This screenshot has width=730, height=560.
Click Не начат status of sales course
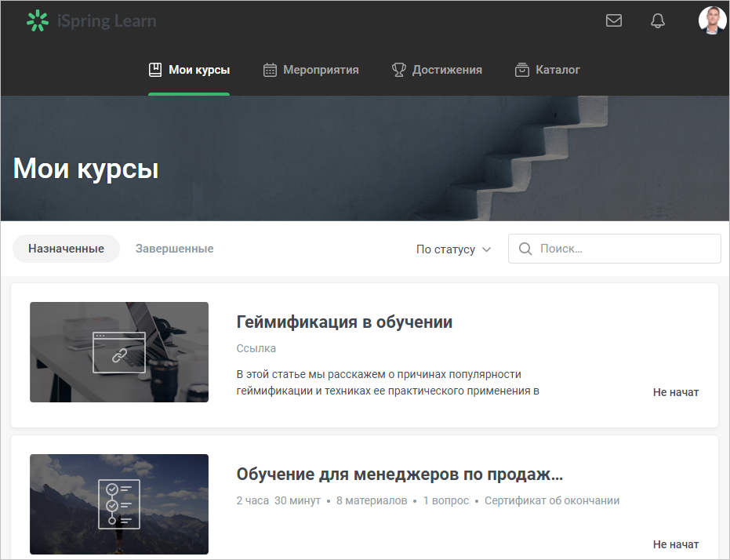[676, 544]
